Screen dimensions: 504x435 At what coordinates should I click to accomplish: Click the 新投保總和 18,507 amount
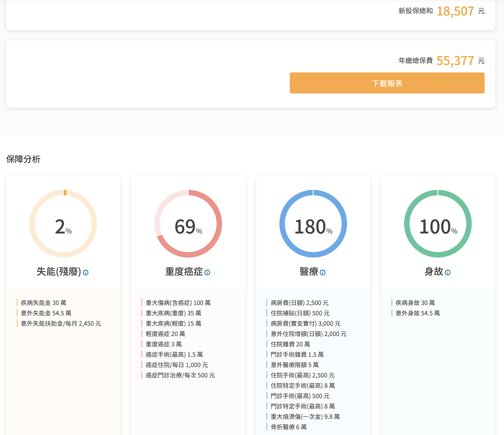click(x=455, y=11)
